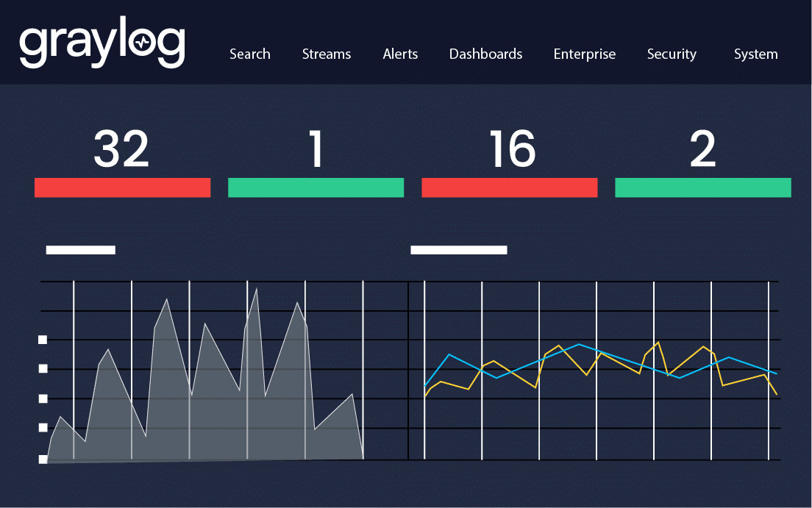Navigate to Dashboards

pyautogui.click(x=485, y=54)
